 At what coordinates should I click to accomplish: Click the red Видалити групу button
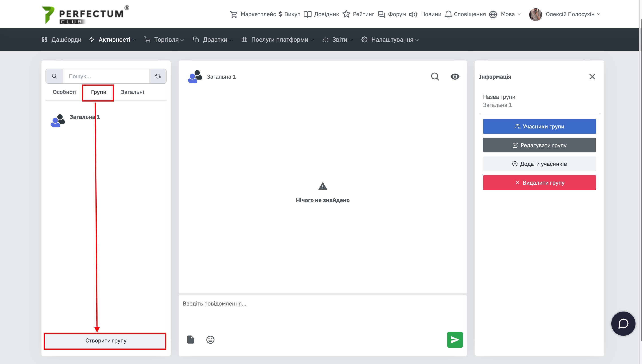[539, 182]
